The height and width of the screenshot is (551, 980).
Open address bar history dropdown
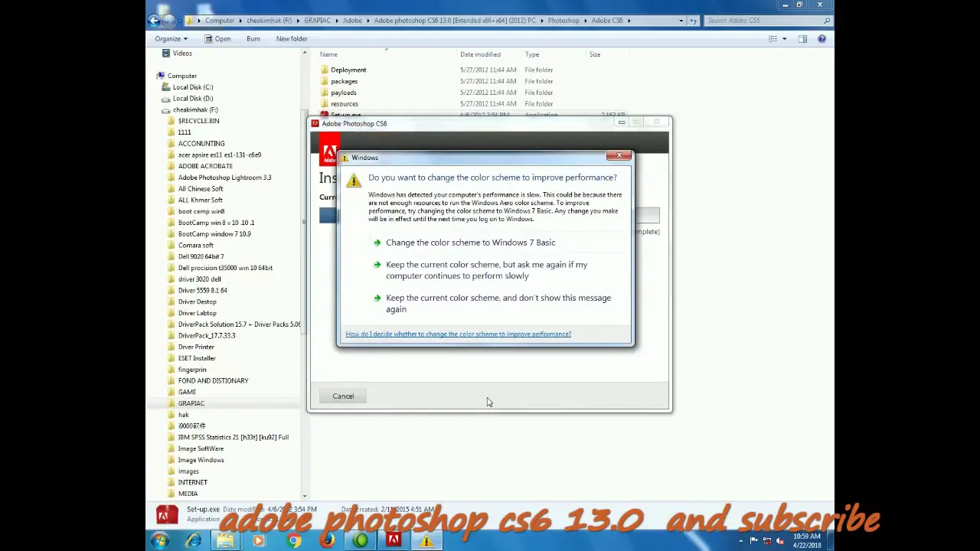pyautogui.click(x=681, y=21)
